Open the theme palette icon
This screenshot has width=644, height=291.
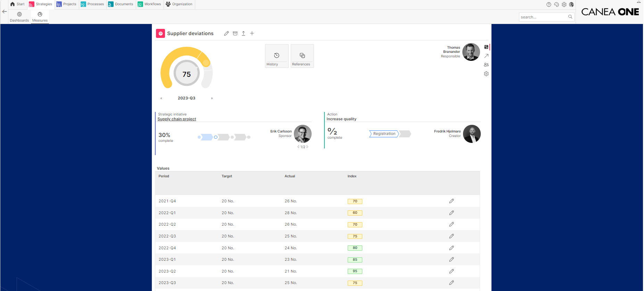pyautogui.click(x=556, y=5)
